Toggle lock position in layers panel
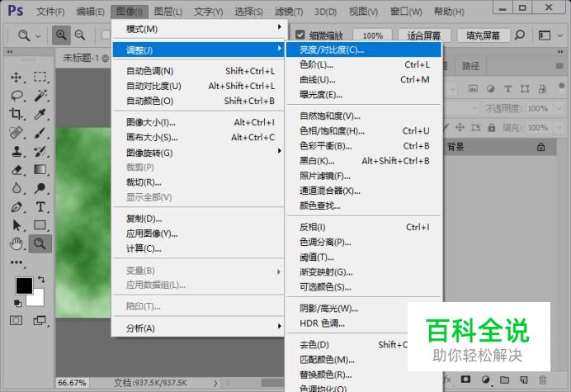Viewport: 571px width, 392px height. 460,127
